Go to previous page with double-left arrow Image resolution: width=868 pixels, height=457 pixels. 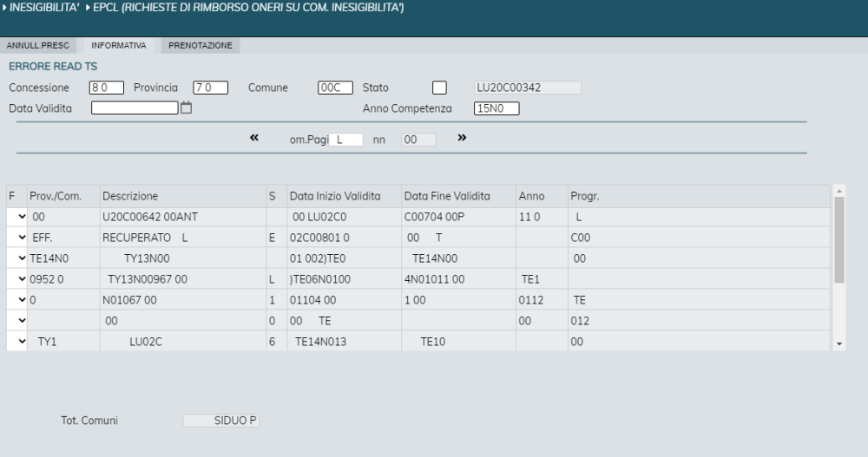tap(254, 137)
